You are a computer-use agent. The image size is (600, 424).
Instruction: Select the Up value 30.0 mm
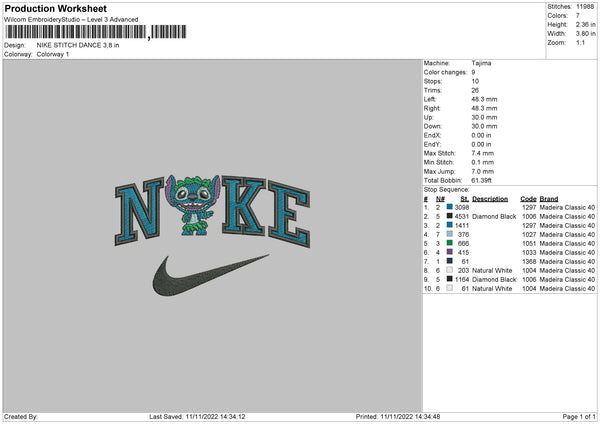pos(484,117)
